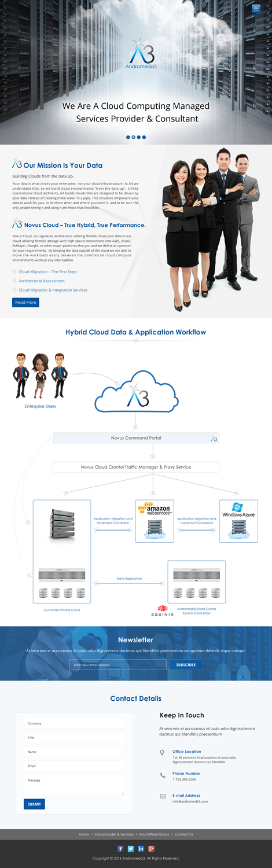
Task: Click the Office Location map pin icon
Action: click(x=162, y=752)
